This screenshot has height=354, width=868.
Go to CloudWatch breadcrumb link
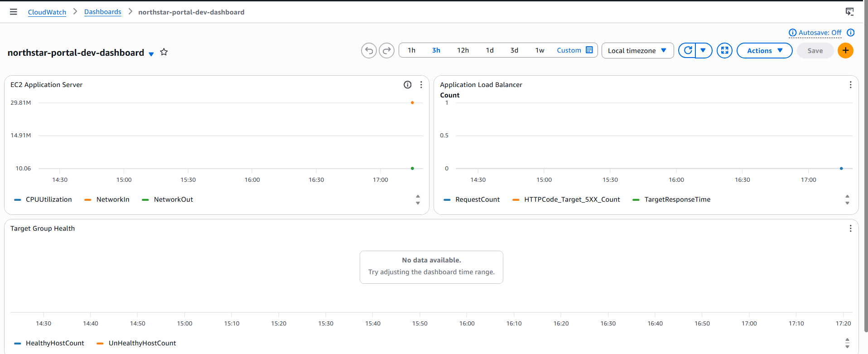click(x=47, y=12)
